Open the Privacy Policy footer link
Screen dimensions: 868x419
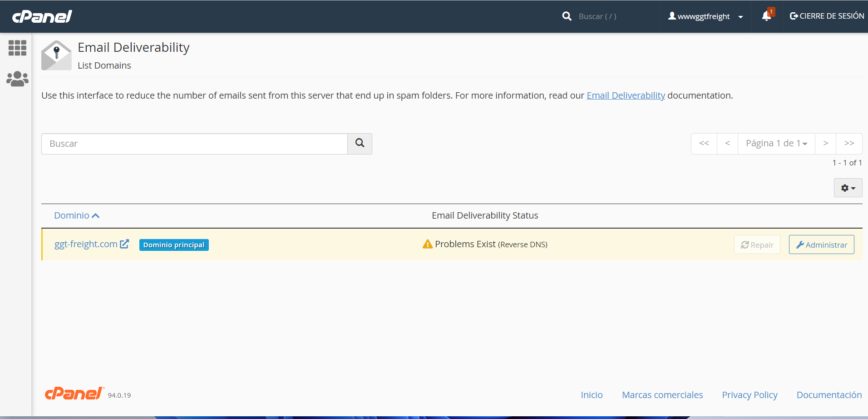[750, 395]
